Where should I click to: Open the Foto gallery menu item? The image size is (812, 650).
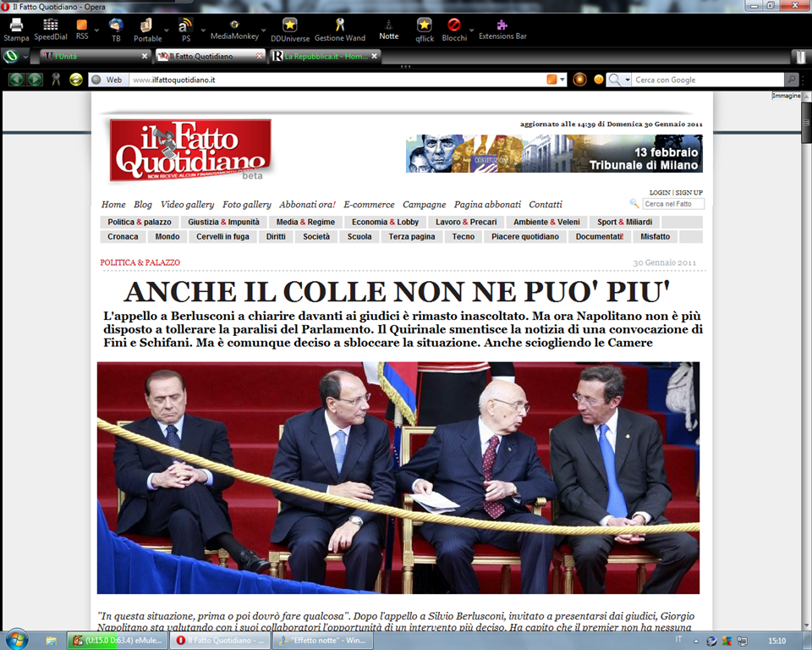point(246,204)
